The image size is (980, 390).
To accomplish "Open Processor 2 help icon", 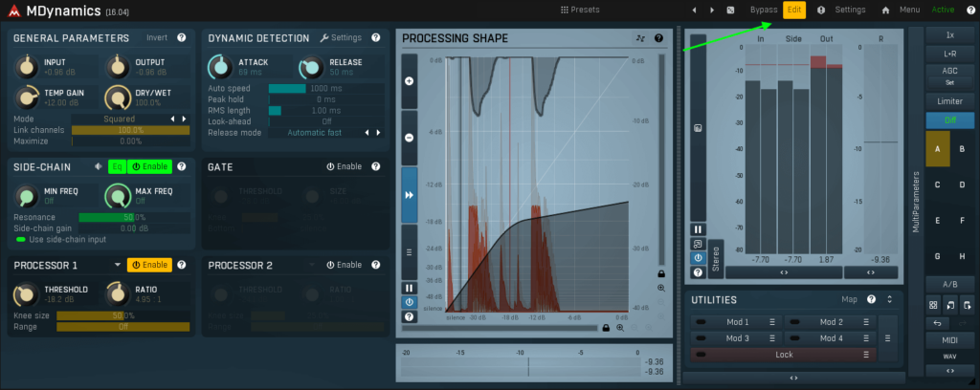I will coord(375,265).
